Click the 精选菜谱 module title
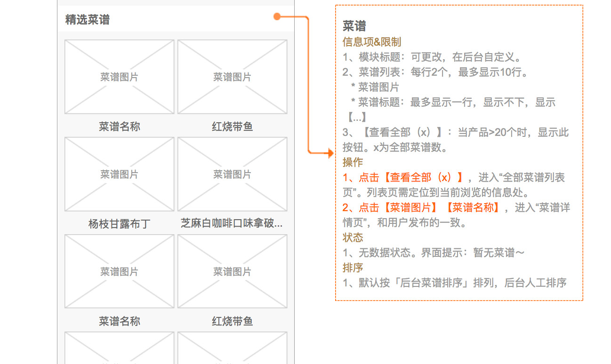The height and width of the screenshot is (364, 611). [88, 20]
